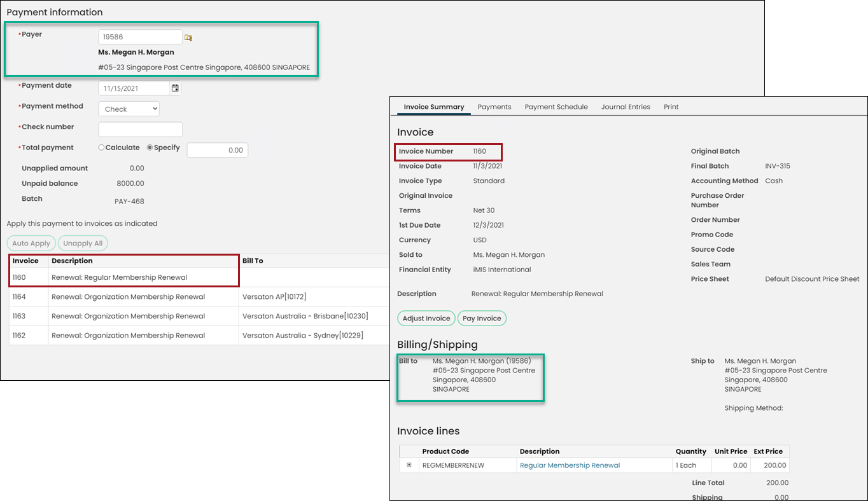Viewport: 868px width, 501px height.
Task: Expand the REGMEMBERRENEW invoice line
Action: tap(409, 465)
